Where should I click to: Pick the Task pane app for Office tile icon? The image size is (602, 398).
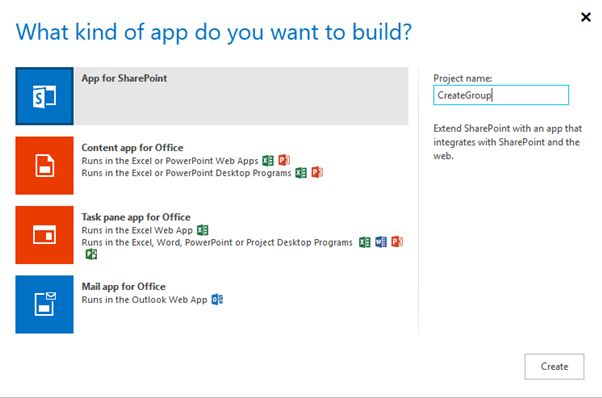45,235
